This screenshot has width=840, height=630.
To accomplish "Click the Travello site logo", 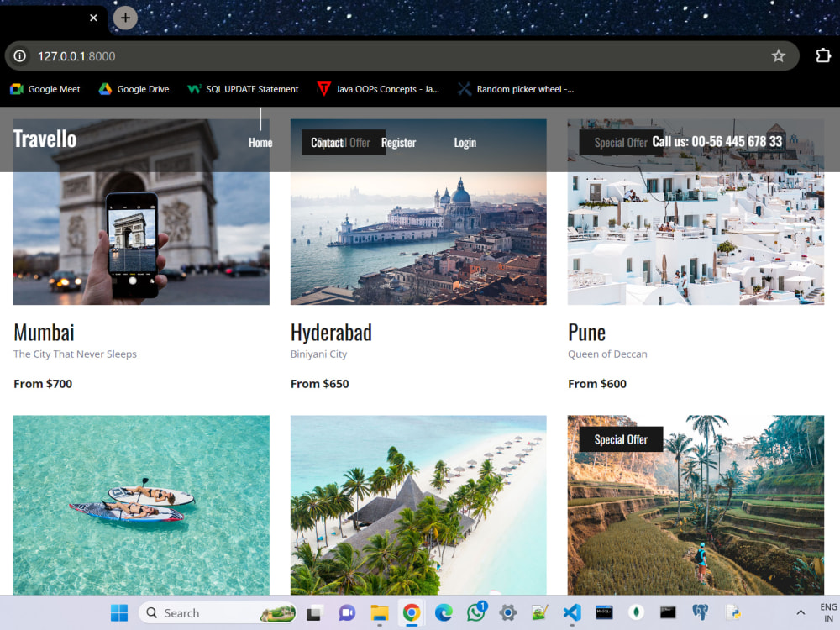I will 45,139.
